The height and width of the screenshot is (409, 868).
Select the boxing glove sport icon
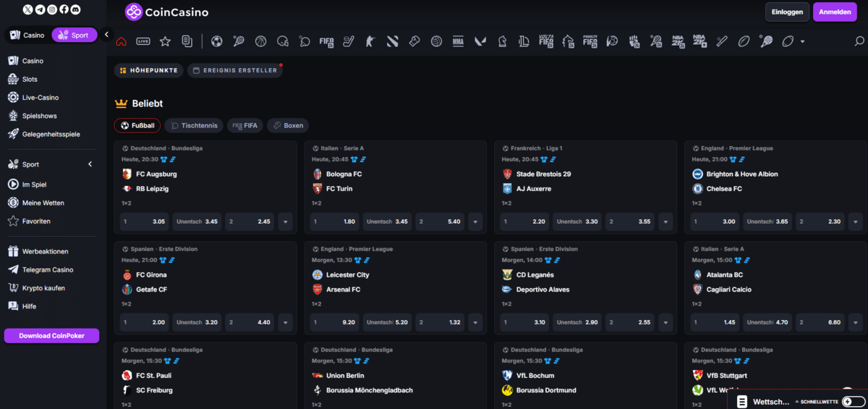coord(414,41)
